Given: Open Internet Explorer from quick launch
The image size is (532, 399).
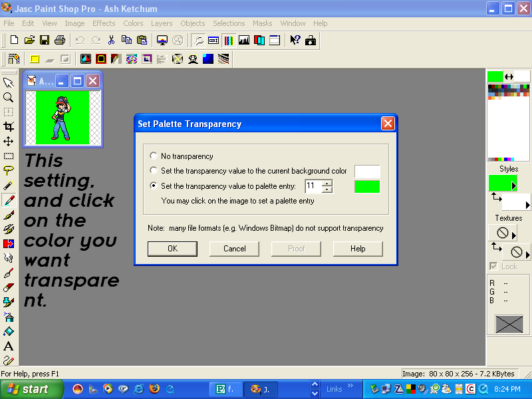Looking at the screenshot, I should point(139,388).
